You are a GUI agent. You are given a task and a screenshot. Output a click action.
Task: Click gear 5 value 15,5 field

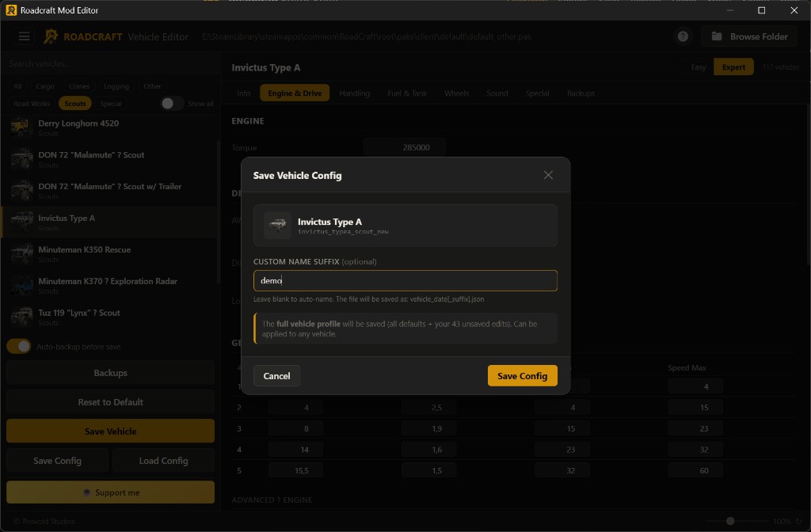[x=296, y=470]
